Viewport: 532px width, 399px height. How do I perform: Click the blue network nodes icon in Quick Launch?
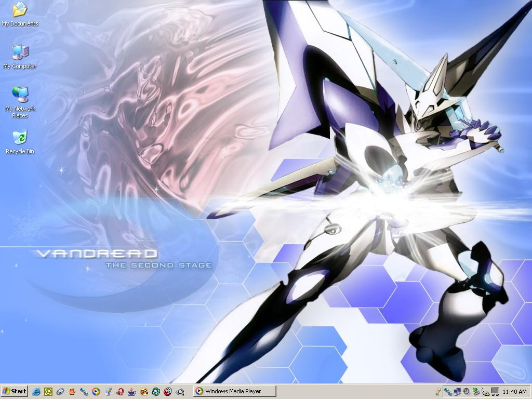pyautogui.click(x=84, y=392)
